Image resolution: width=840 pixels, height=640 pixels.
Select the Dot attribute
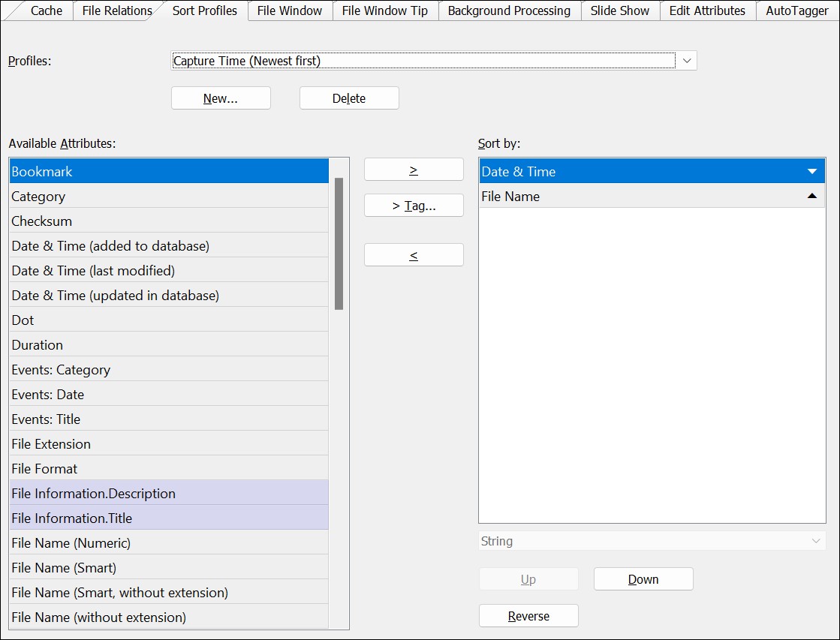click(x=169, y=320)
